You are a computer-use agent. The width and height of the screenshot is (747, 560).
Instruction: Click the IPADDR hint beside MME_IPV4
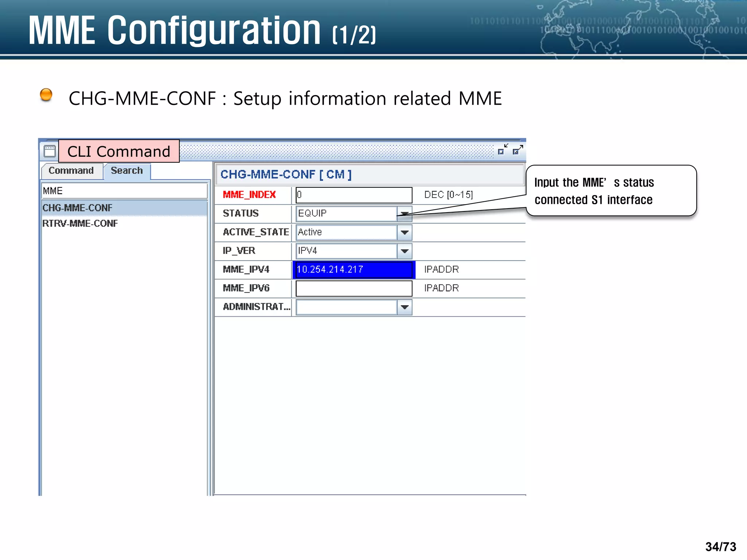tap(441, 269)
